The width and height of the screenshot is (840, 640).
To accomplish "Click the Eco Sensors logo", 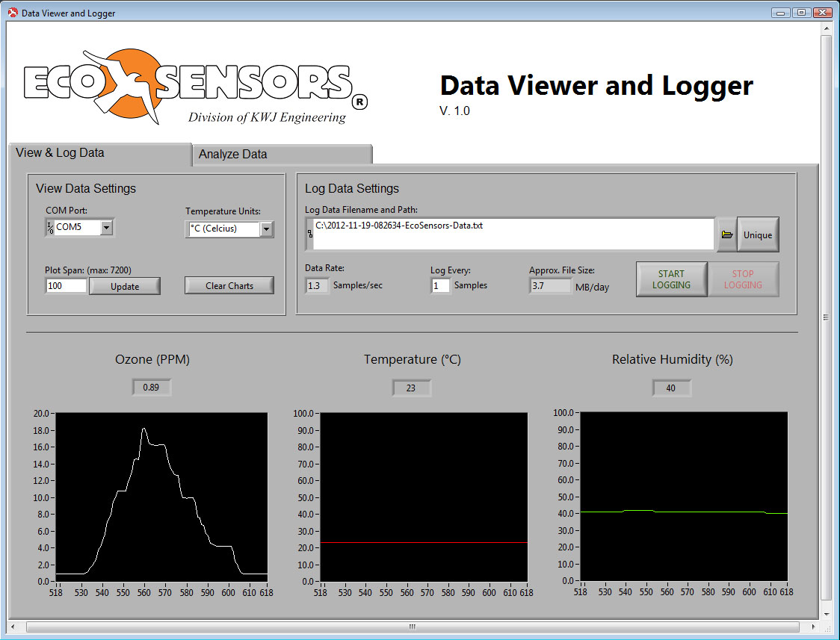I will [x=187, y=86].
